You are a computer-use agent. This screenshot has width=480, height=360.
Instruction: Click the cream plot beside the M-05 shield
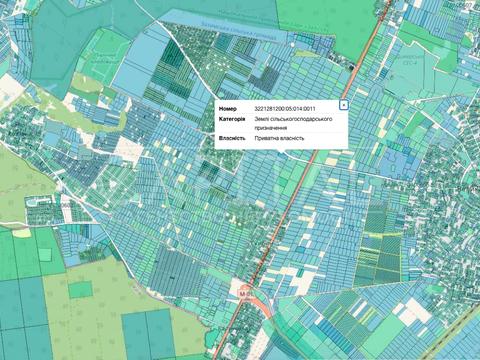pos(238,285)
